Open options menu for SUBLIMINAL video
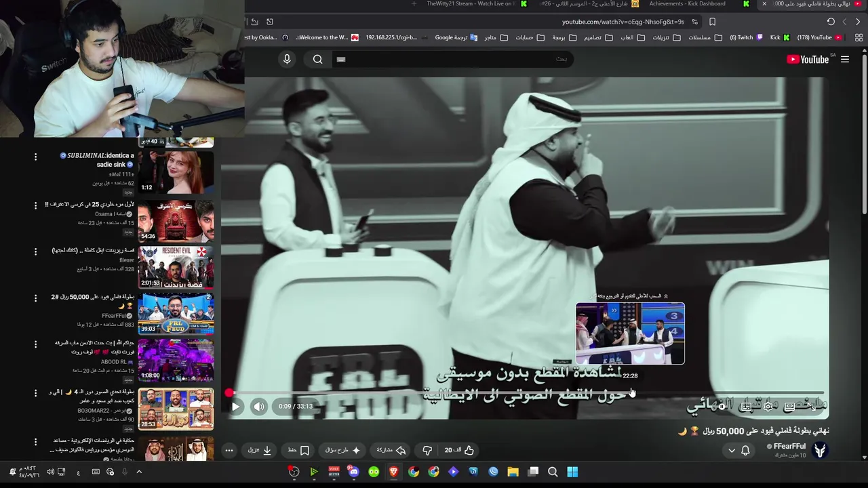 click(x=35, y=157)
